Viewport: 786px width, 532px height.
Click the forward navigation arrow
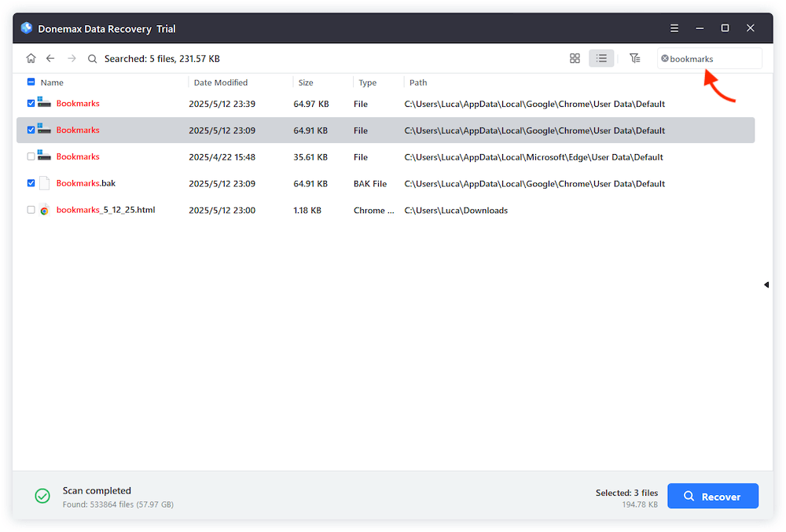tap(71, 58)
